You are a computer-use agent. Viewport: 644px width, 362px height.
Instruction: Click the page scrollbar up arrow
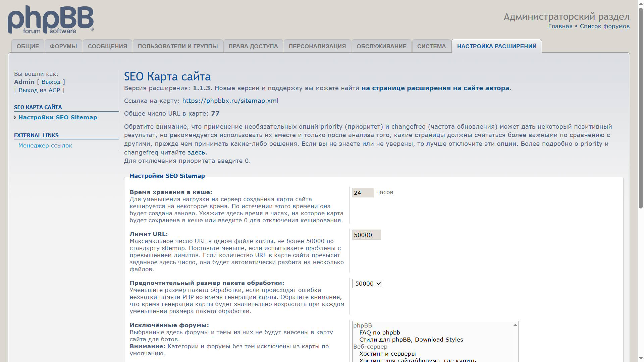[x=641, y=3]
